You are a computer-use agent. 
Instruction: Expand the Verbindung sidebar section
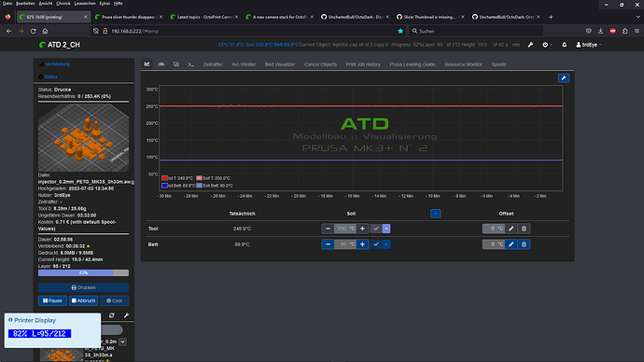click(58, 64)
